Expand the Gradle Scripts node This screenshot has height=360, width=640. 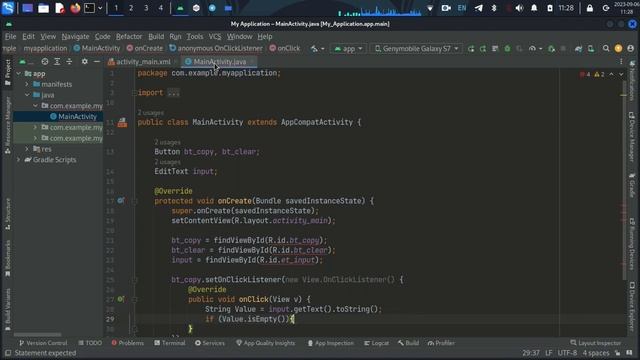tap(19, 160)
